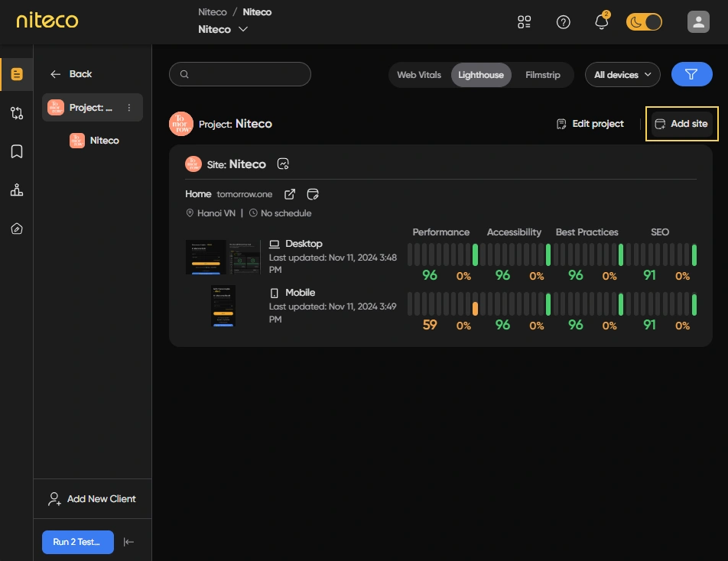Select the reports document sidebar icon

17,74
